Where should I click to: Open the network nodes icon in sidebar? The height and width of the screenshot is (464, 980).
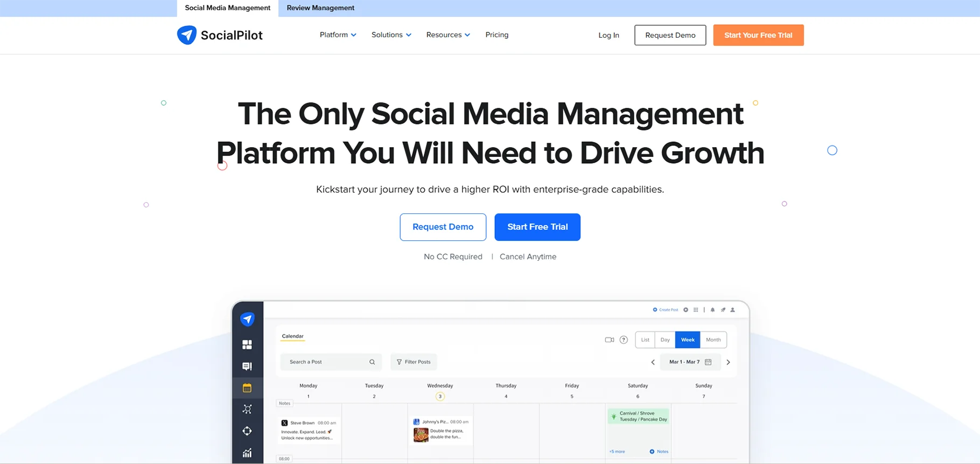pyautogui.click(x=247, y=410)
